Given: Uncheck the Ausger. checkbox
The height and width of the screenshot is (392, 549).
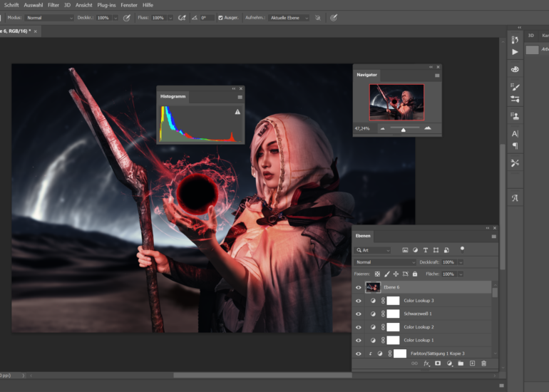Looking at the screenshot, I should tap(220, 18).
